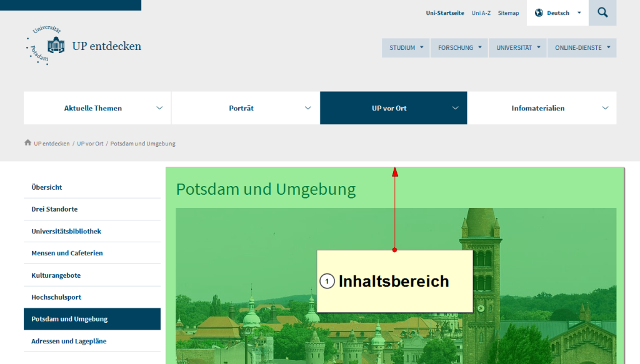Open the Sitemap link

[x=508, y=13]
